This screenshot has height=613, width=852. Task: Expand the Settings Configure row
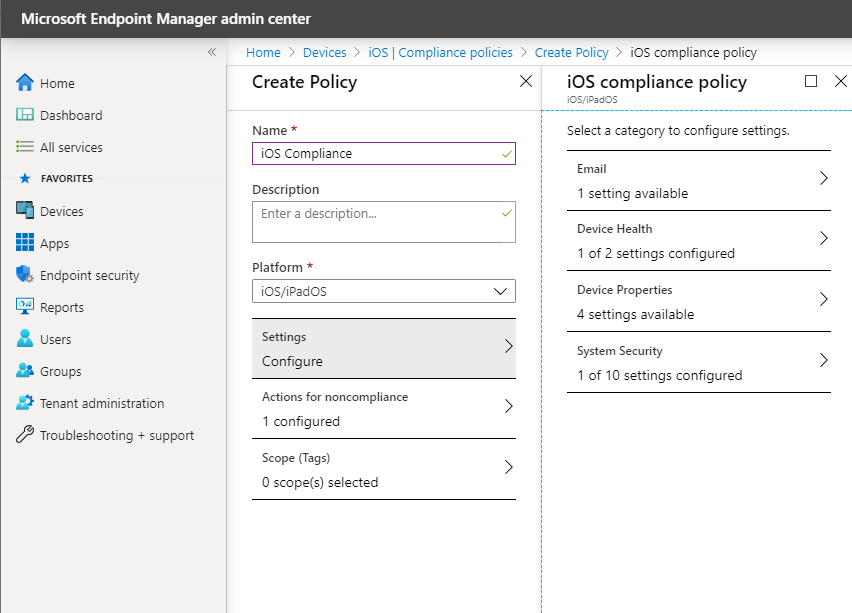384,348
